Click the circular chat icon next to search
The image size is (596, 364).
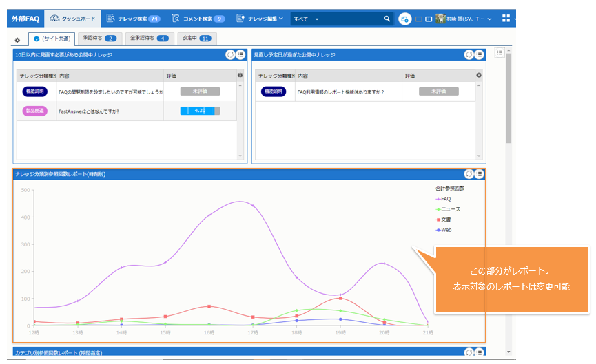[405, 19]
